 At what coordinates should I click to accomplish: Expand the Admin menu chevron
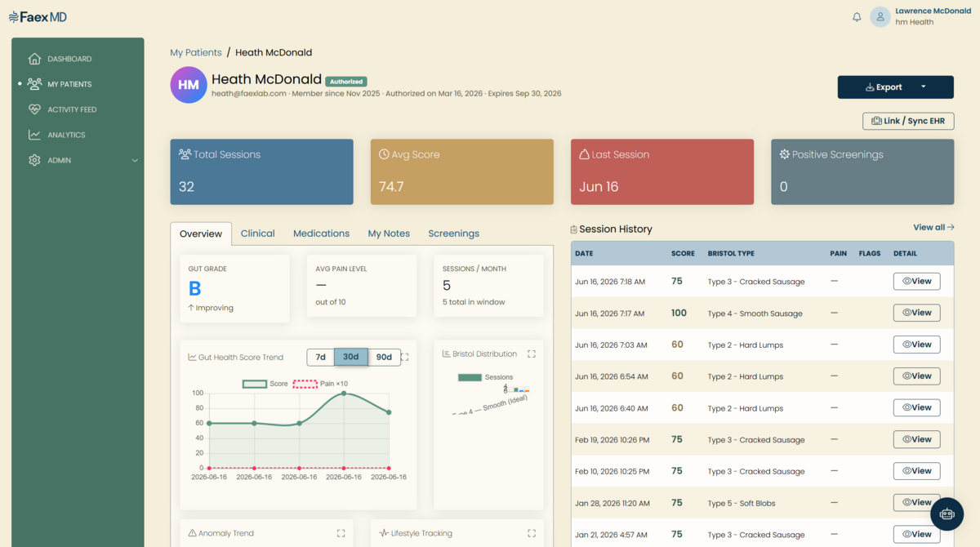click(135, 161)
